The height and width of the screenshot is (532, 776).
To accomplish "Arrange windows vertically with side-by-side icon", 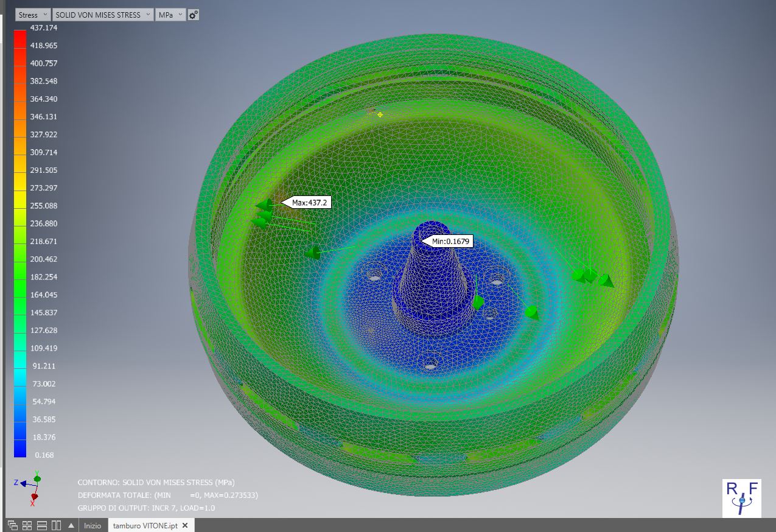I will tap(56, 525).
